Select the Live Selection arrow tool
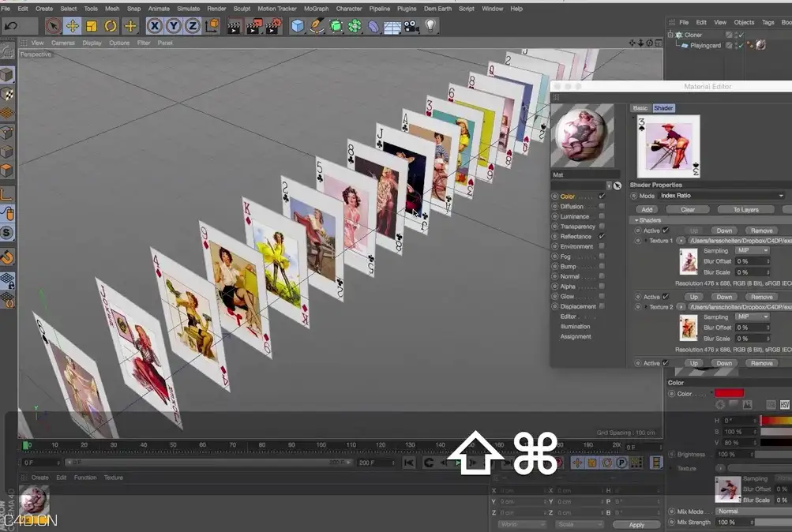This screenshot has height=532, width=792. [x=54, y=26]
